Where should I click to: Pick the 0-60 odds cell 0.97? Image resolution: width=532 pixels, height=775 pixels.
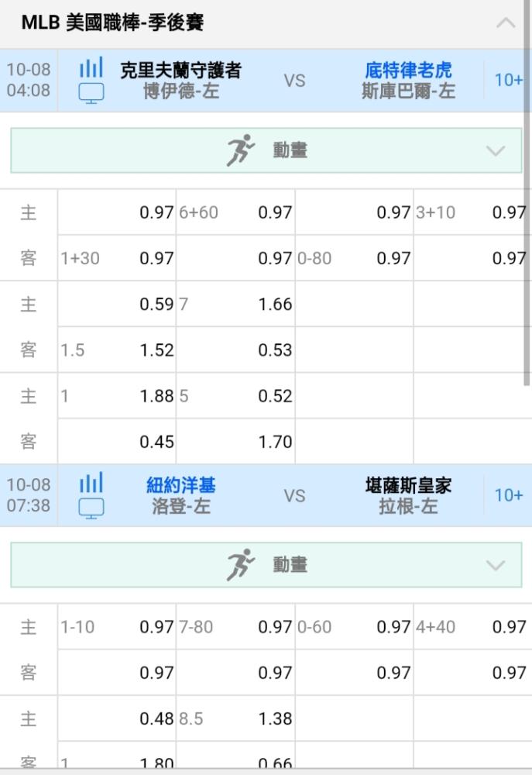point(354,627)
